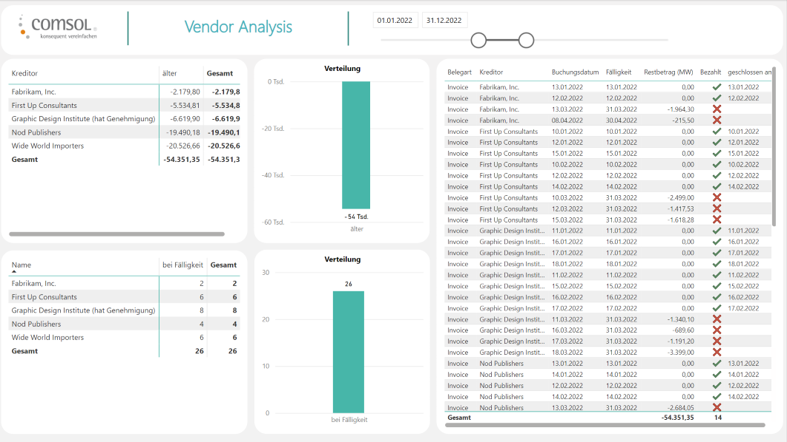Click horizontal scrollbar of top-left Kreditor table
The height and width of the screenshot is (442, 787).
click(x=117, y=234)
